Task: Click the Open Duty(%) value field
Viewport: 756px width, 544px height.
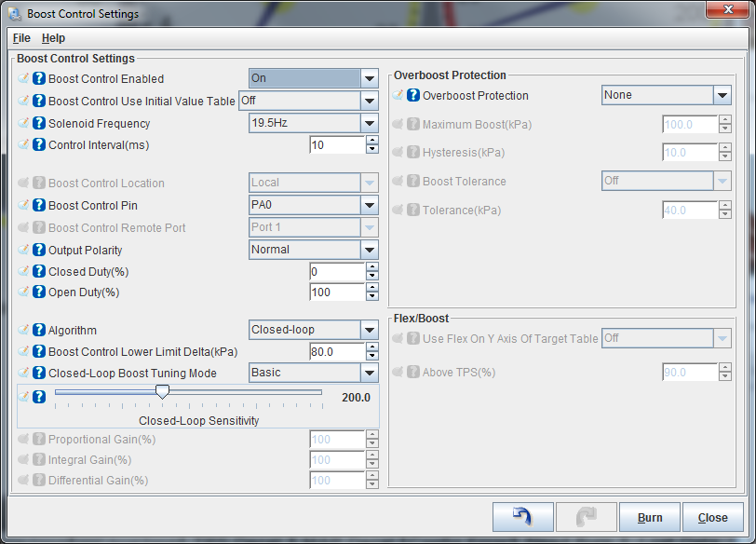Action: [x=337, y=292]
